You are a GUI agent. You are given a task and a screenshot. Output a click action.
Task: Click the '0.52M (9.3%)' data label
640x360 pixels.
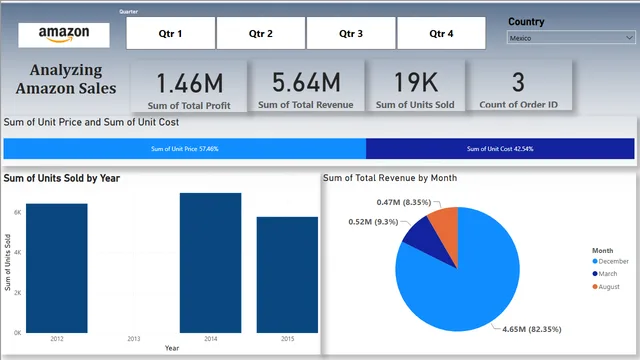373,222
